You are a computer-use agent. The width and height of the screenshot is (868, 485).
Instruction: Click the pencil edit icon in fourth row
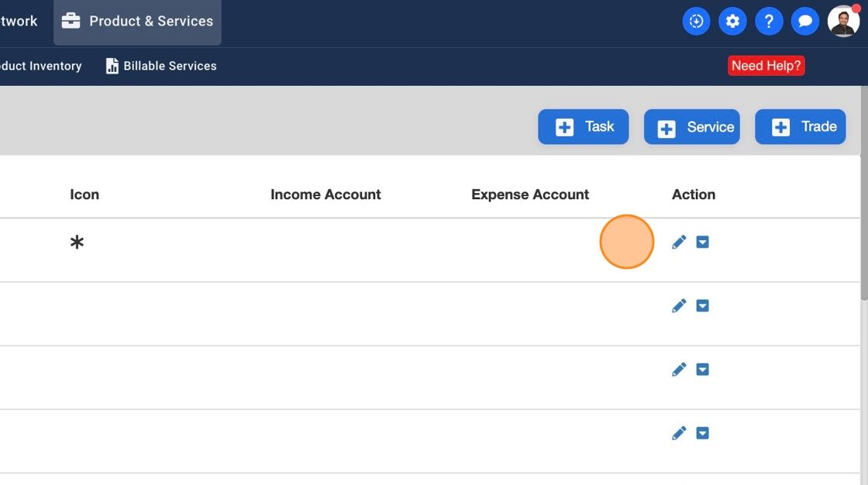[x=679, y=433]
